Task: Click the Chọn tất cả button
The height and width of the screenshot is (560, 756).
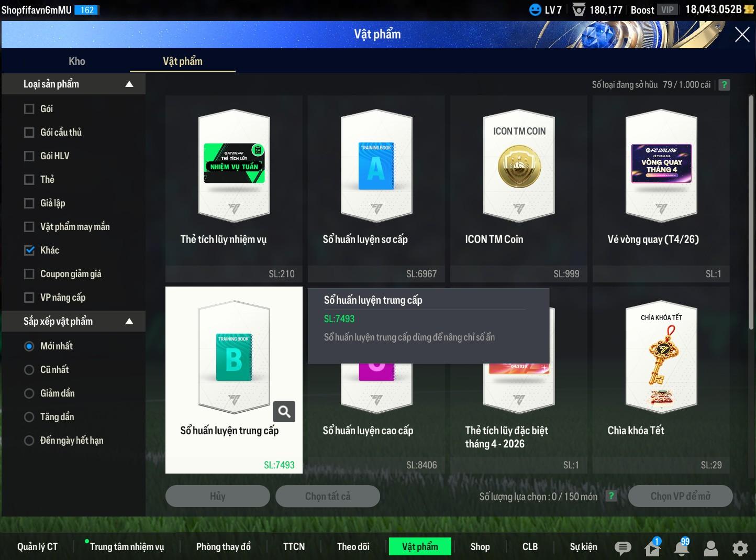Action: coord(327,496)
